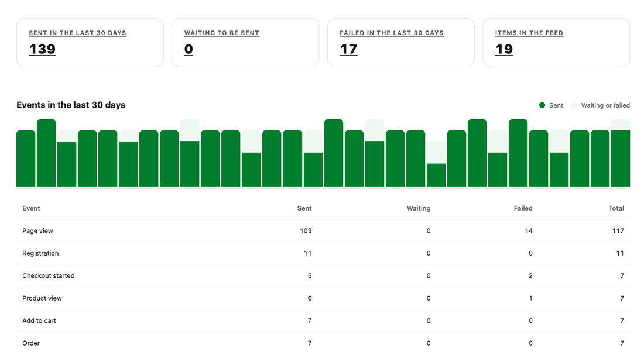Image resolution: width=644 pixels, height=362 pixels.
Task: Select the Registration total value 11
Action: point(620,253)
